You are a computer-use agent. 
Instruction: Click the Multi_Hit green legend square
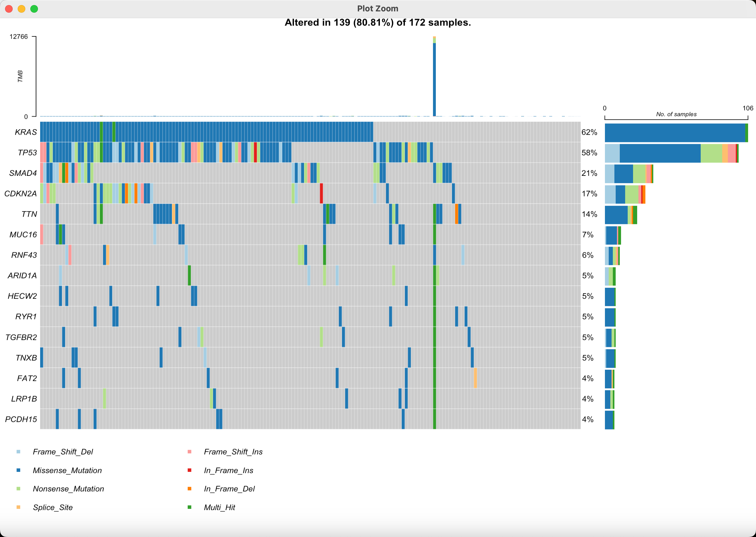(189, 507)
